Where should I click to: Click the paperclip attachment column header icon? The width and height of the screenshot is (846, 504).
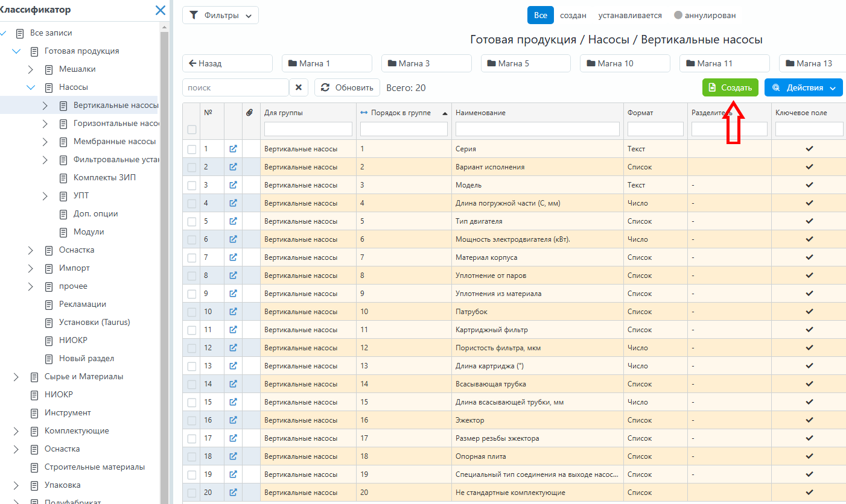pos(249,113)
